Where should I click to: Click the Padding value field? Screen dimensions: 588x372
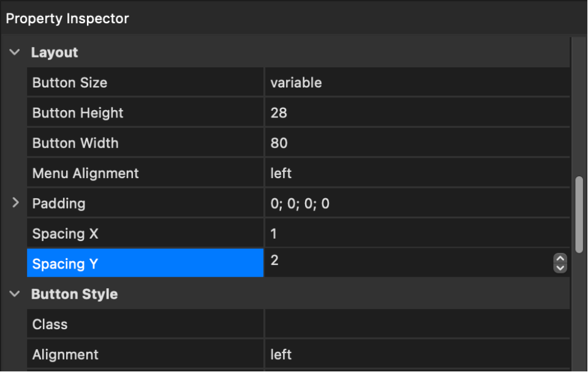(417, 203)
